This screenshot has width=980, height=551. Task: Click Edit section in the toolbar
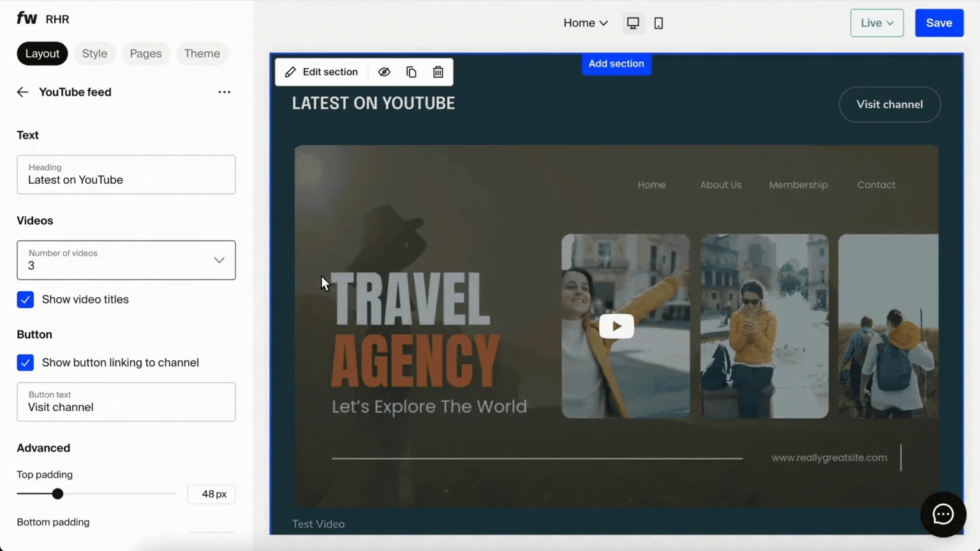pos(322,72)
